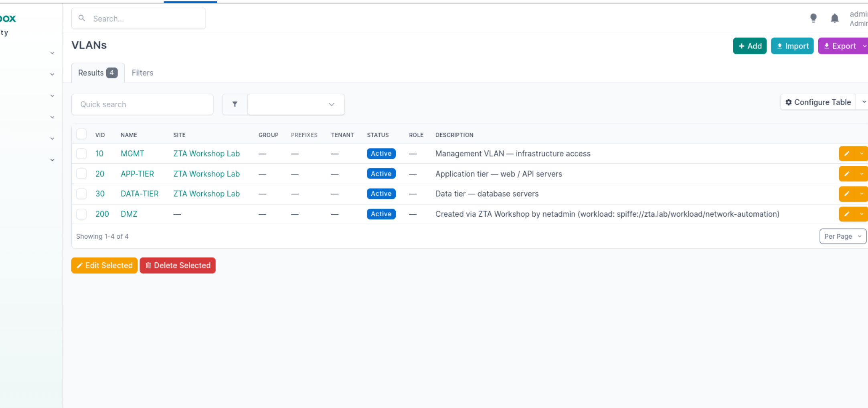
Task: Click the Export button
Action: (839, 46)
